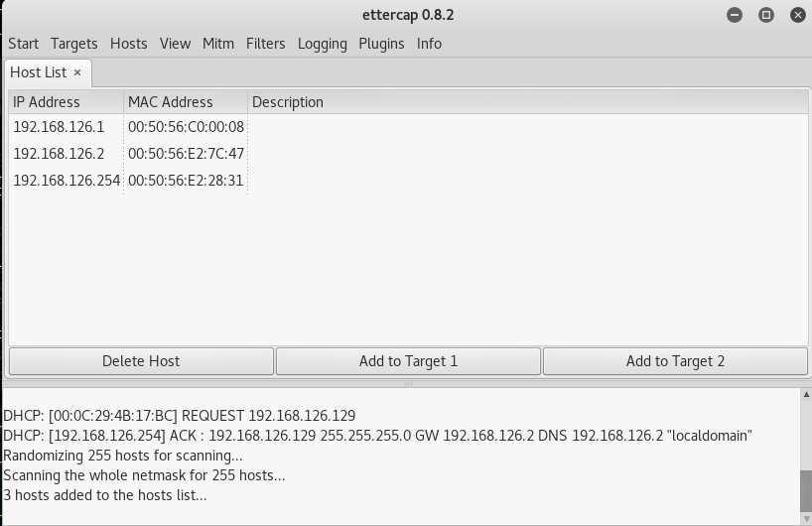Click Add to Target 1
812x526 pixels.
(x=408, y=361)
